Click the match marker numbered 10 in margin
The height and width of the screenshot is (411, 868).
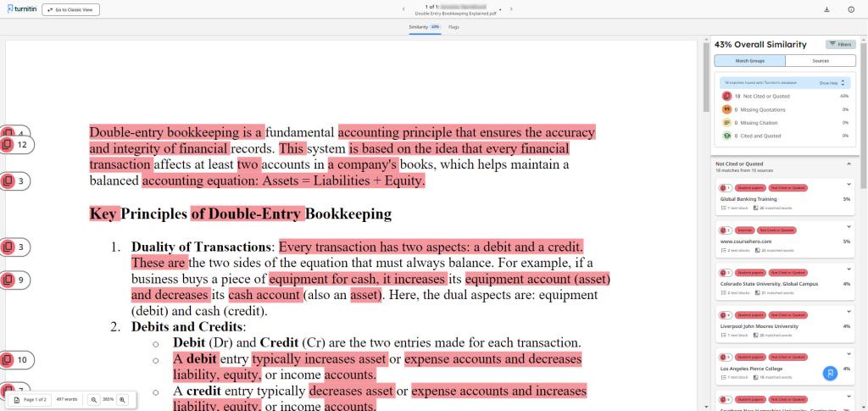pos(15,360)
